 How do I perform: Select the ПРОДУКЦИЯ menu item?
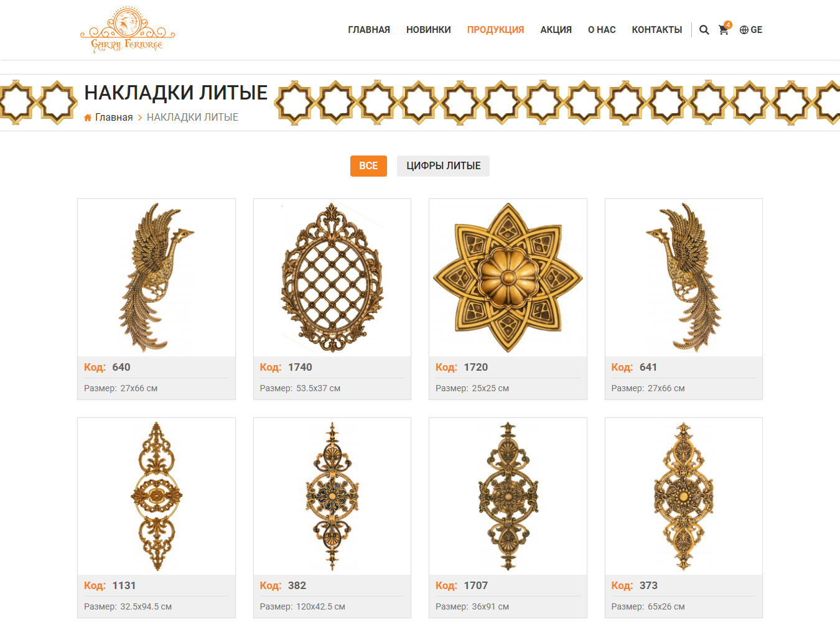click(x=495, y=30)
